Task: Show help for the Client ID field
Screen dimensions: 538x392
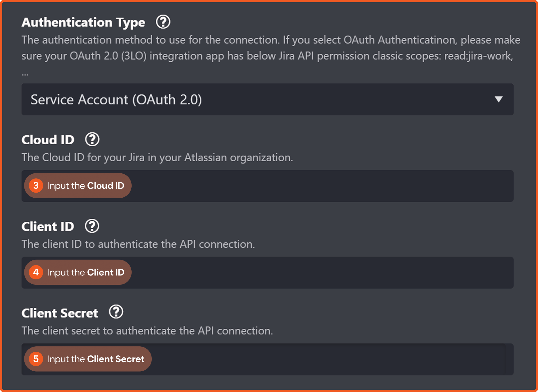Action: click(92, 226)
